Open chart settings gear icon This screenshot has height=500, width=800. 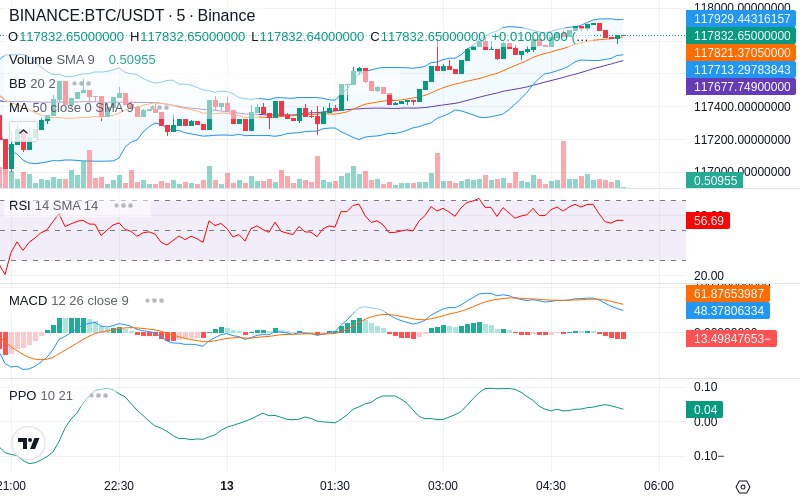[743, 486]
